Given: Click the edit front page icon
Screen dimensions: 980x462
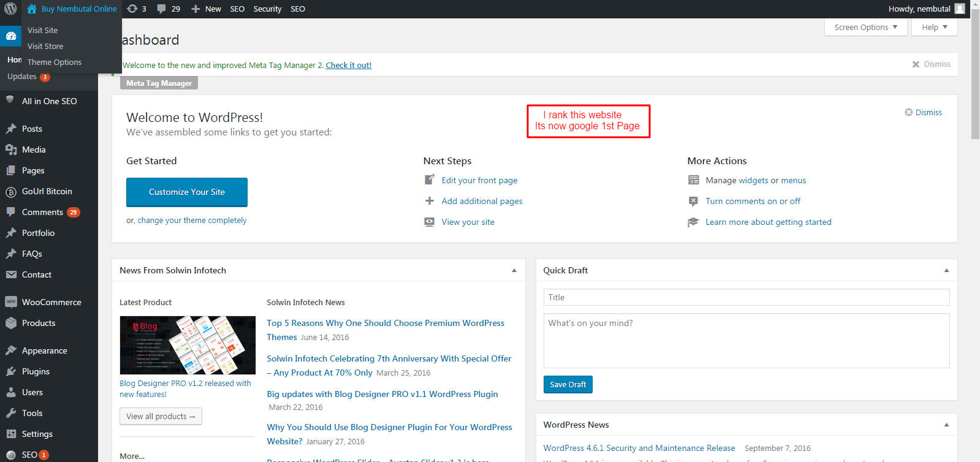Looking at the screenshot, I should click(430, 180).
